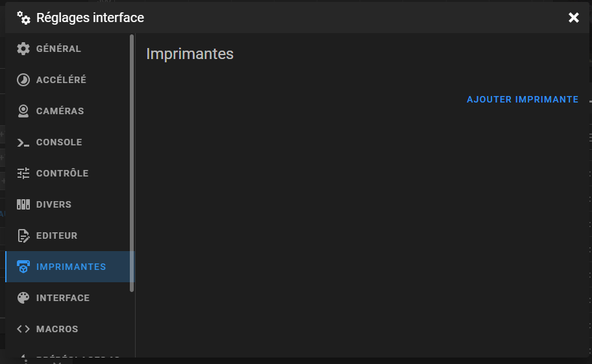Open the INTERFACE tab label

tap(63, 298)
